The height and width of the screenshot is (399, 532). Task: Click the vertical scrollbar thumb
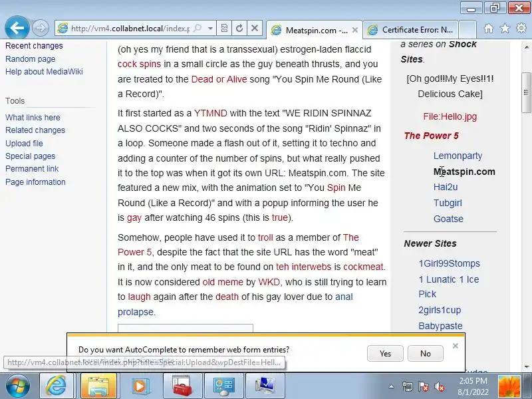point(527,92)
